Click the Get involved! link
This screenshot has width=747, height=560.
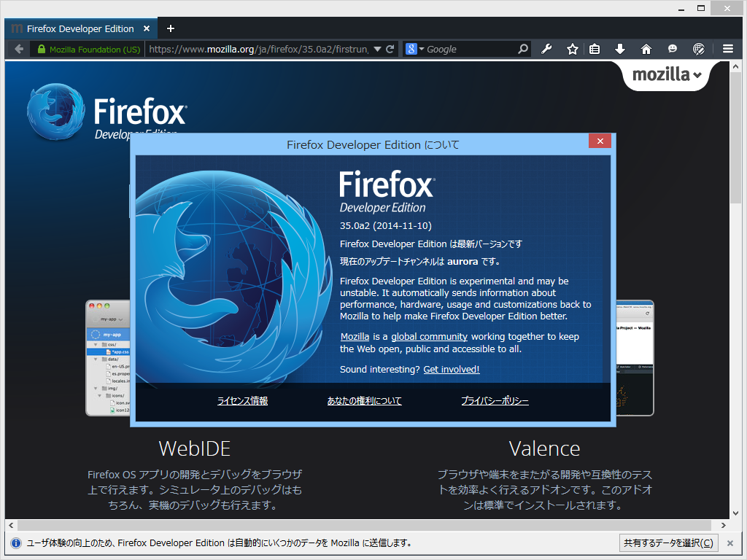pyautogui.click(x=451, y=369)
